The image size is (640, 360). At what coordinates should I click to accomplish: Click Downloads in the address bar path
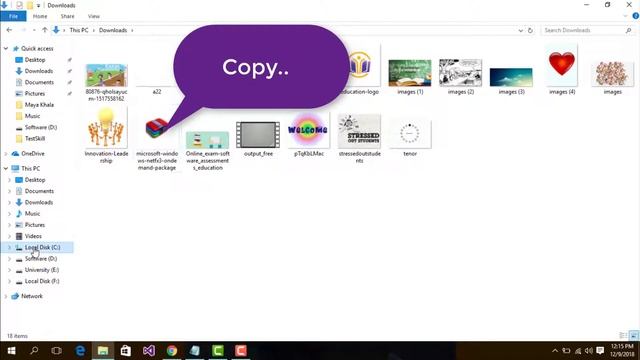[113, 30]
